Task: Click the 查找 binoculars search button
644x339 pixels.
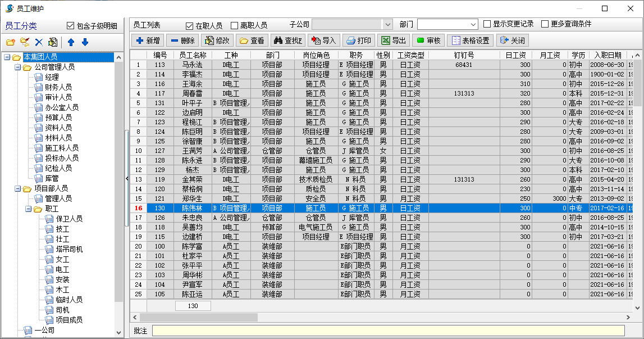Action: click(x=287, y=40)
